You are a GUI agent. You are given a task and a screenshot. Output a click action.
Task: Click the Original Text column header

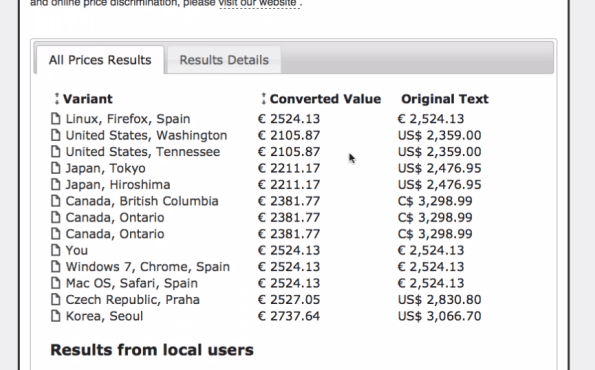[x=445, y=99]
